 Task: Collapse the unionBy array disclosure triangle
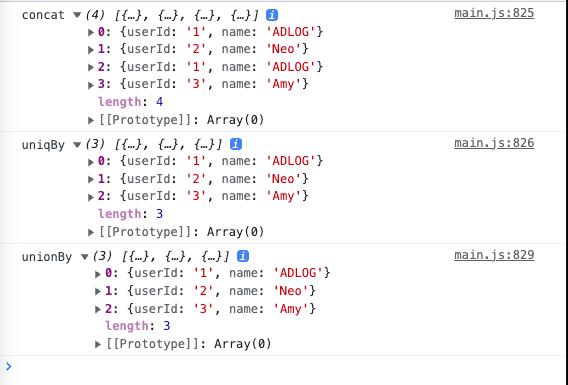point(84,257)
